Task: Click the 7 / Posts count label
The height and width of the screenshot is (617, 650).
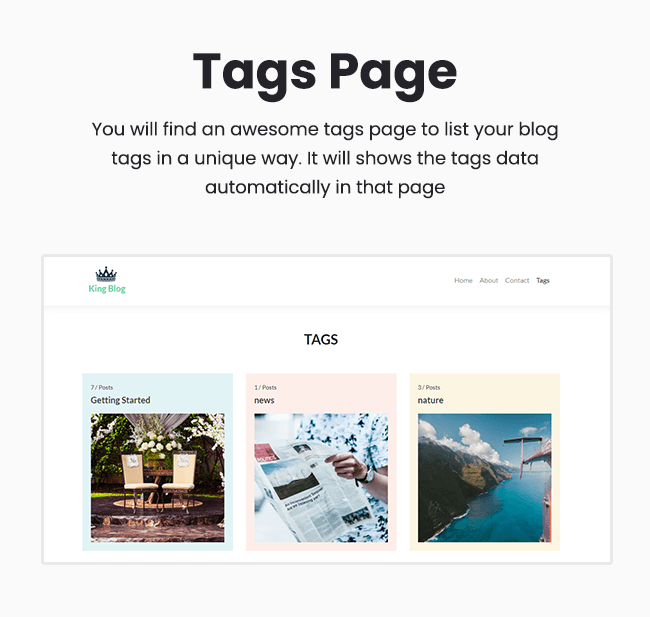Action: [x=102, y=387]
